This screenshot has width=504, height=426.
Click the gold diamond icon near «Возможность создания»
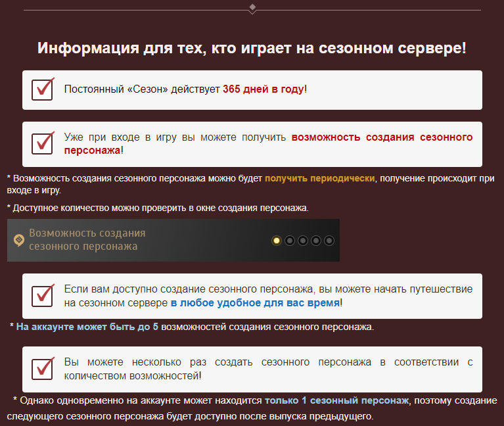coord(19,240)
